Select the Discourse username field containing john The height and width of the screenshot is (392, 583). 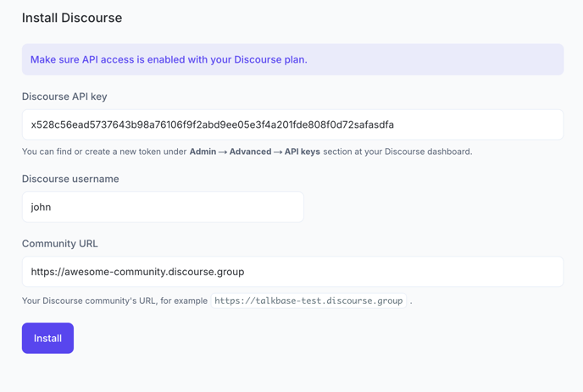click(163, 207)
